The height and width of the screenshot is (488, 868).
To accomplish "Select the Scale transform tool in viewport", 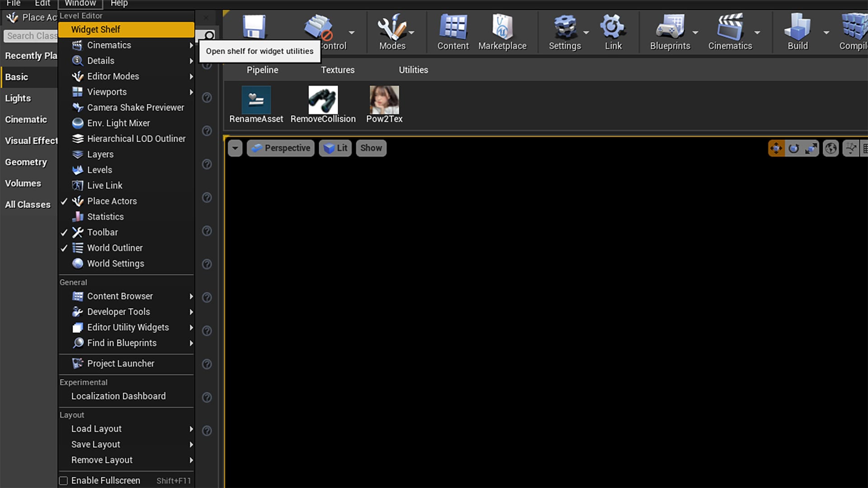I will coord(811,148).
